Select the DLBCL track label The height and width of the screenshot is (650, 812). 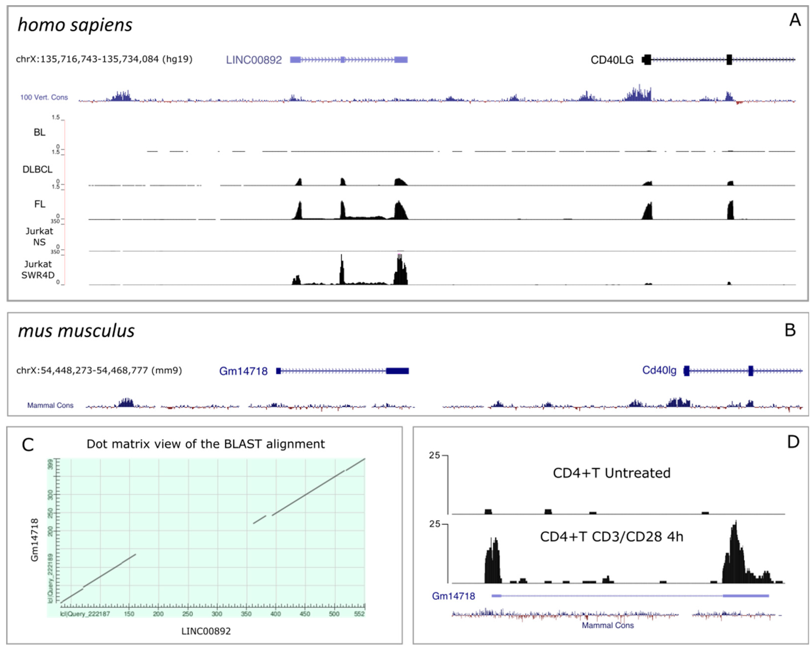(x=37, y=169)
